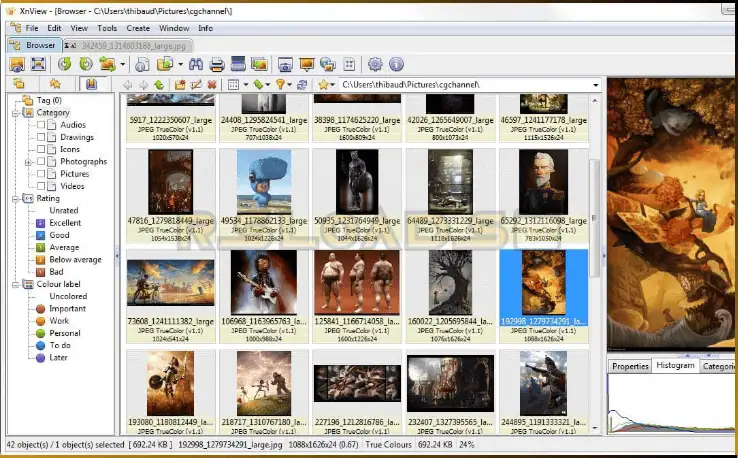The height and width of the screenshot is (458, 738).
Task: Open the sort order dropdown arrow
Action: click(268, 85)
